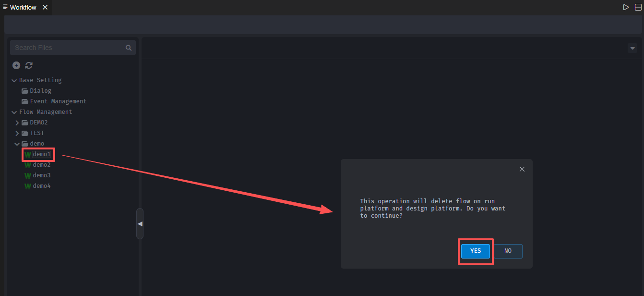Viewport: 644px width, 296px height.
Task: Collapse the Flow Management section
Action: [x=14, y=112]
